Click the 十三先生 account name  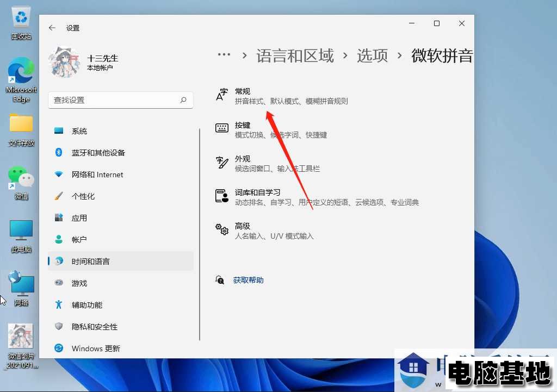(x=102, y=58)
